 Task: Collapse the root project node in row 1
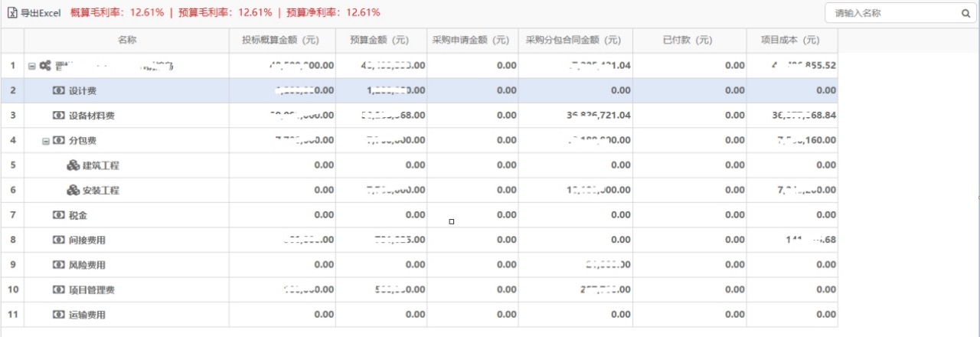coord(31,66)
